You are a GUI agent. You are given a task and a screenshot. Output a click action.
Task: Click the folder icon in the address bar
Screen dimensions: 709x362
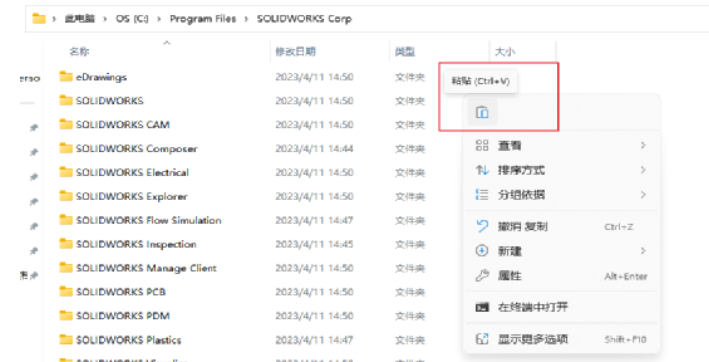[39, 19]
